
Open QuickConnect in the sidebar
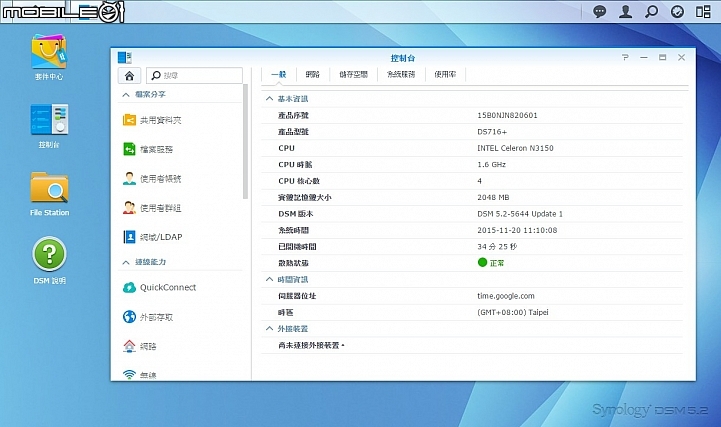tap(160, 287)
